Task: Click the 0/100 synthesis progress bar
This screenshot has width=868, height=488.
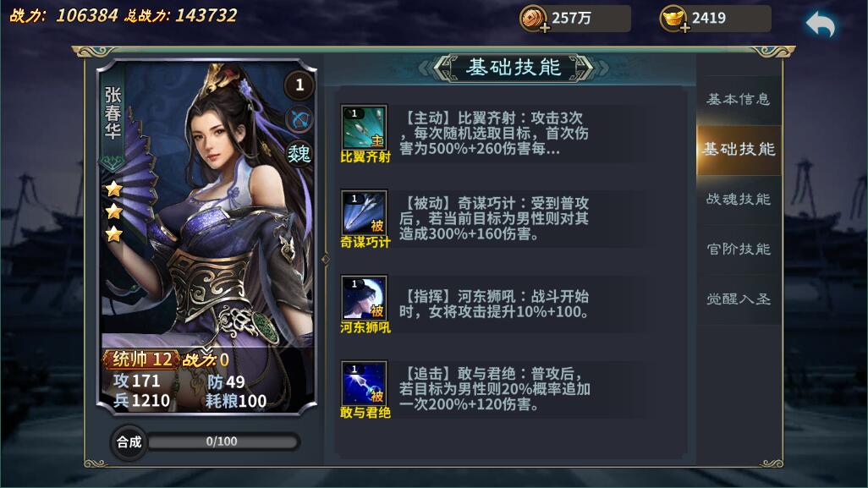Action: tap(222, 441)
